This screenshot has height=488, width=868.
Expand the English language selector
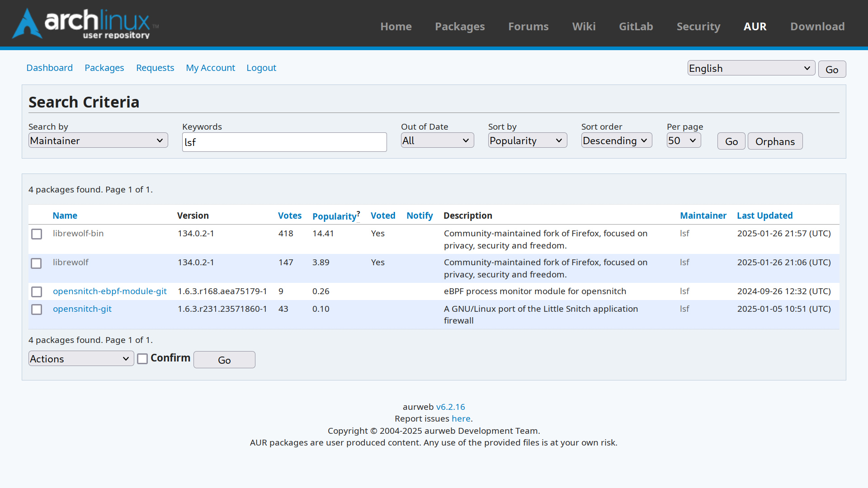point(751,68)
